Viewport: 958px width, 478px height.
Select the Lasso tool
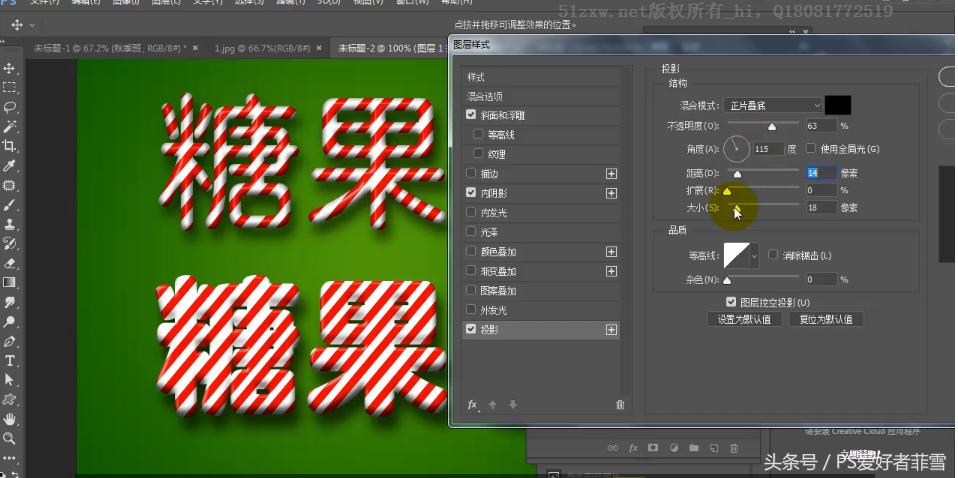9,107
